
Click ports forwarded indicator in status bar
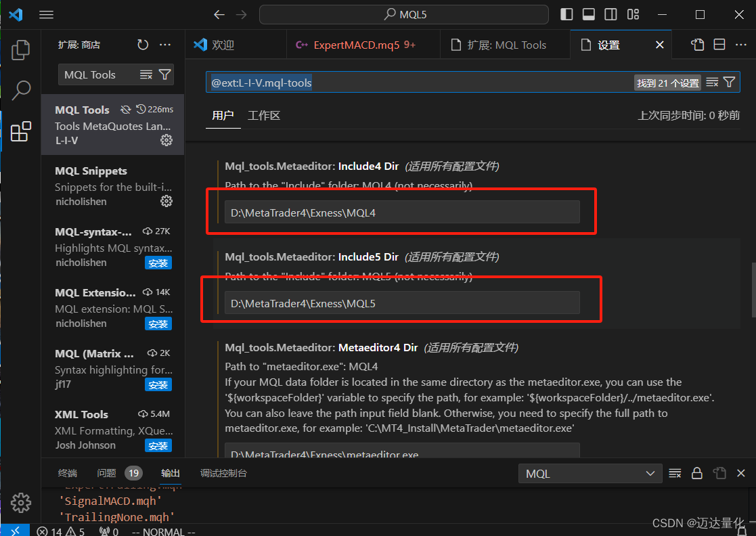pyautogui.click(x=109, y=531)
